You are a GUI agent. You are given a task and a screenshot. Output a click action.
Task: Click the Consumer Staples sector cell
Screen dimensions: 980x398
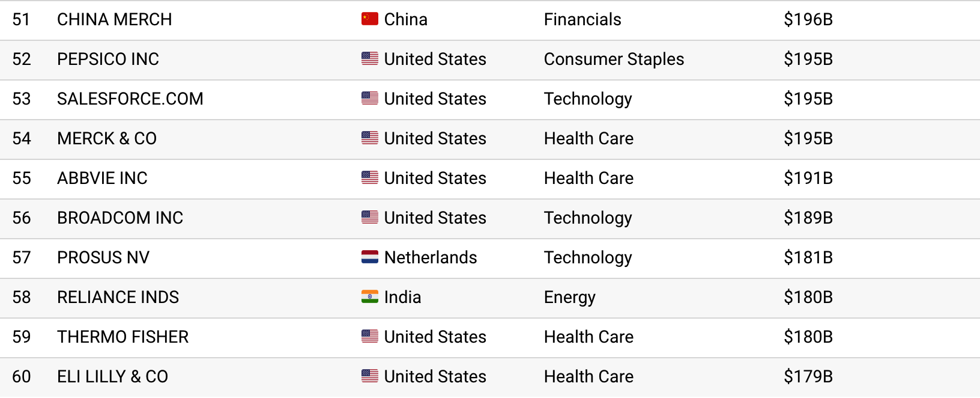[x=614, y=59]
